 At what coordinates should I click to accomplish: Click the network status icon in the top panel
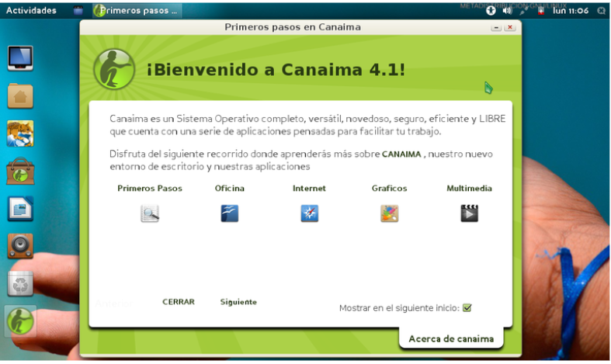coord(524,11)
